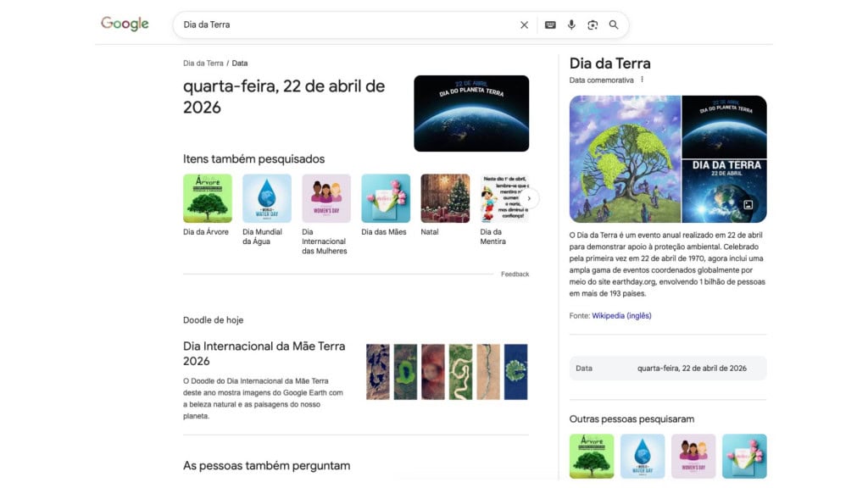Clear the search query with the X icon

click(x=524, y=25)
